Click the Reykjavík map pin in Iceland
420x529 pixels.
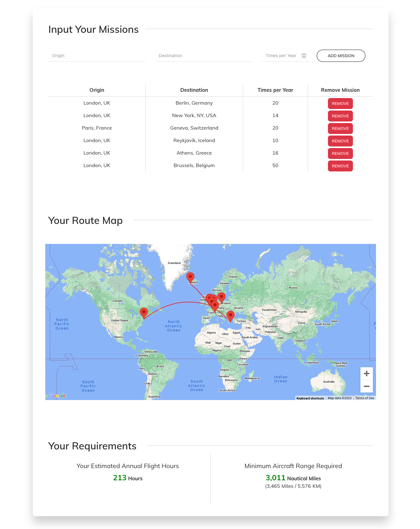click(x=190, y=278)
